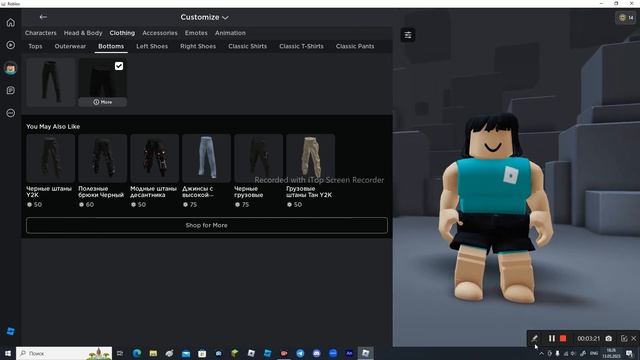Take a screenshot with recorder camera icon
The image size is (640, 360).
point(609,338)
